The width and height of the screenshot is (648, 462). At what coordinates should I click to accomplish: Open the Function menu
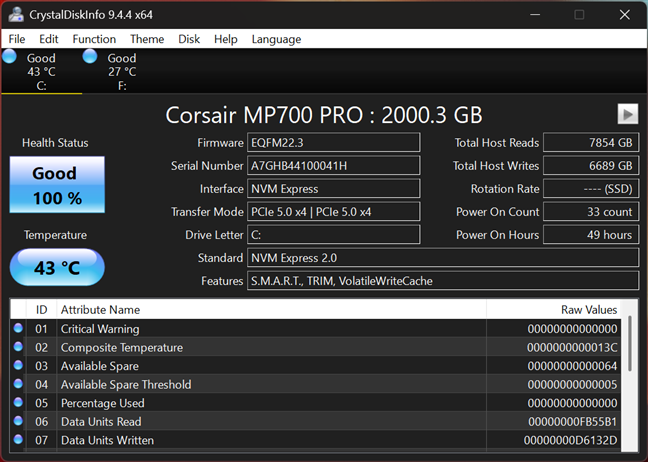pos(94,39)
